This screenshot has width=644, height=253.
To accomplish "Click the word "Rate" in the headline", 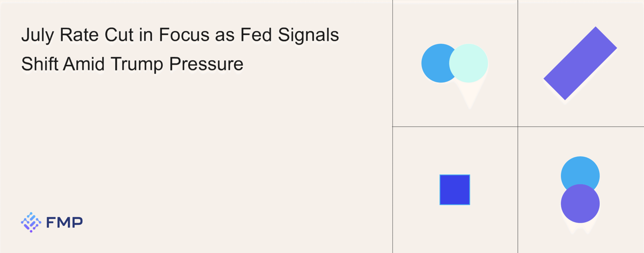I will coord(79,35).
